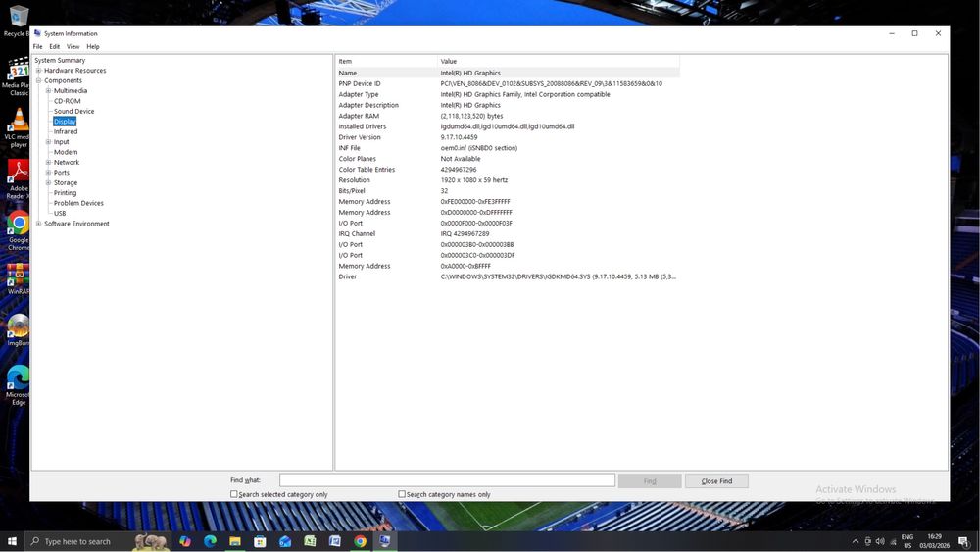Select the Adapter RAM row
This screenshot has width=980, height=552.
coord(508,116)
